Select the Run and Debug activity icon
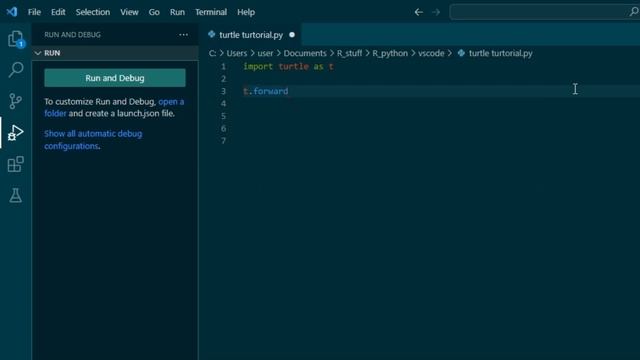This screenshot has height=360, width=640. coord(16,133)
